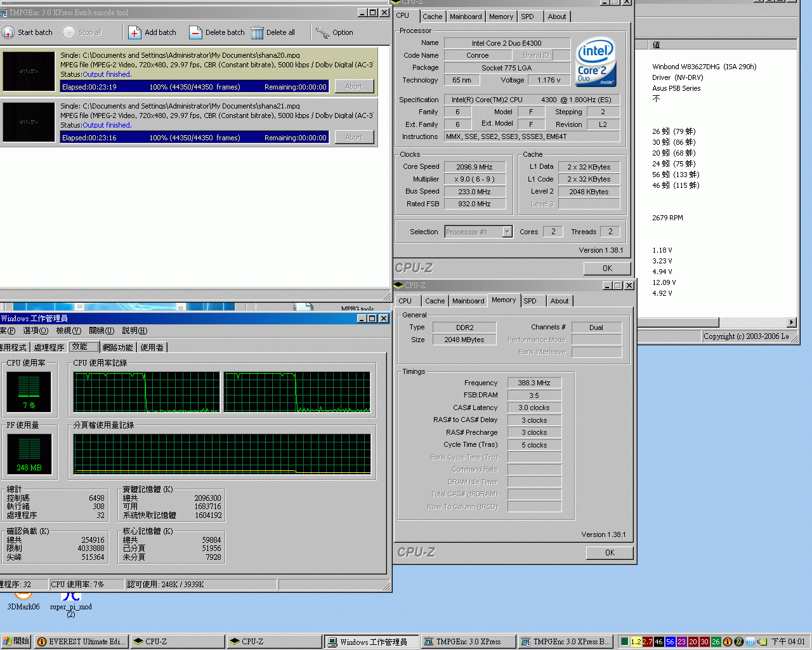Click the Add batch toolbar icon
The width and height of the screenshot is (812, 650).
coord(134,32)
